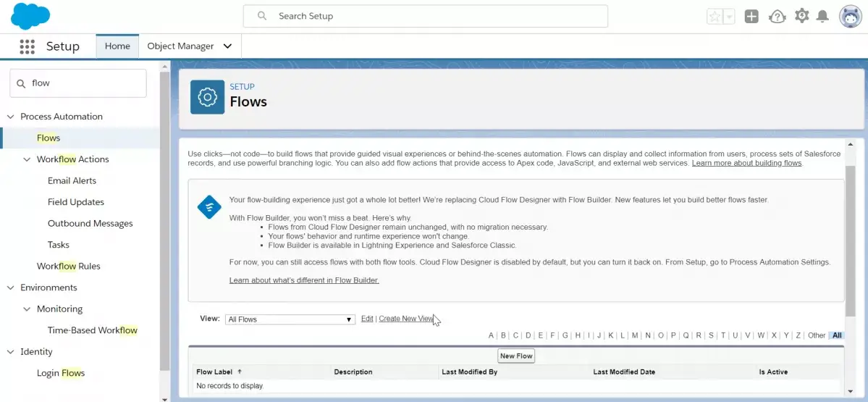Expand the Object Manager tab chevron

coord(227,46)
